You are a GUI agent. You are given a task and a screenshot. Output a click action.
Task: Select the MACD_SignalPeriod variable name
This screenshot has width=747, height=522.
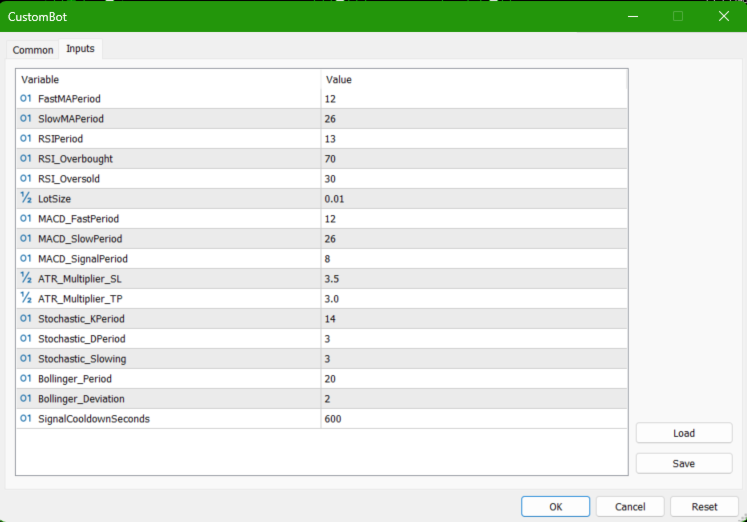83,259
